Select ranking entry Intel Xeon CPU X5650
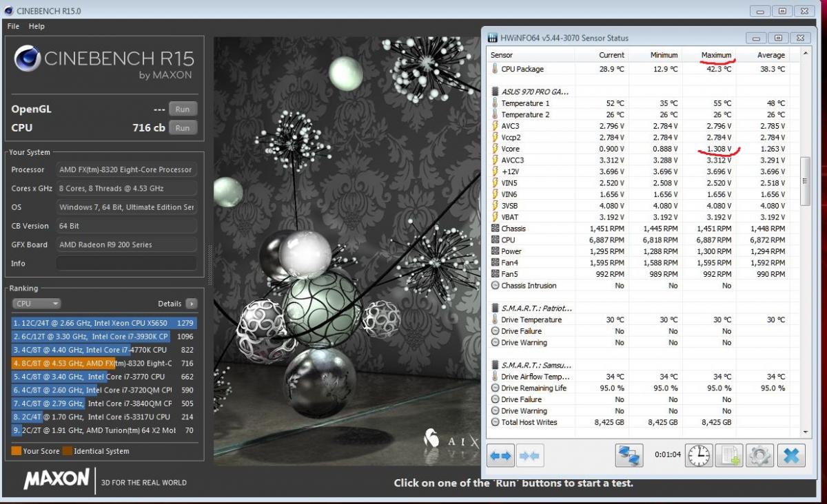This screenshot has height=504, width=827. (x=104, y=322)
